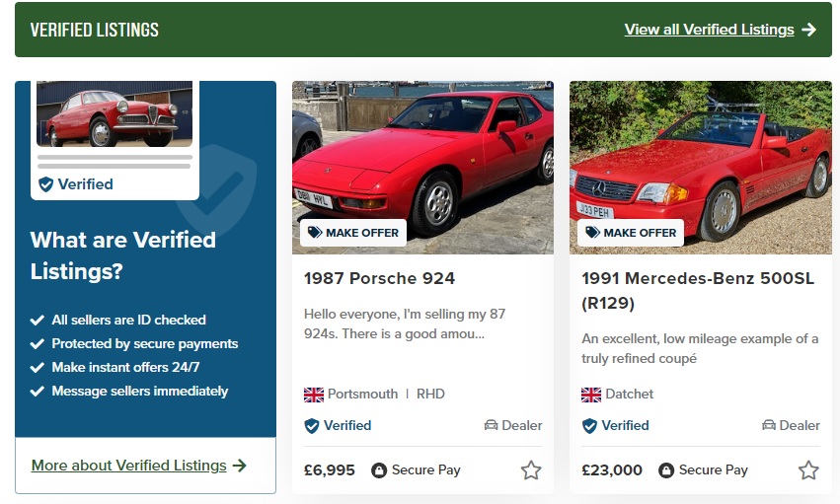Image resolution: width=840 pixels, height=504 pixels.
Task: Click Secure Pay lock icon on Porsche listing
Action: pyautogui.click(x=379, y=470)
